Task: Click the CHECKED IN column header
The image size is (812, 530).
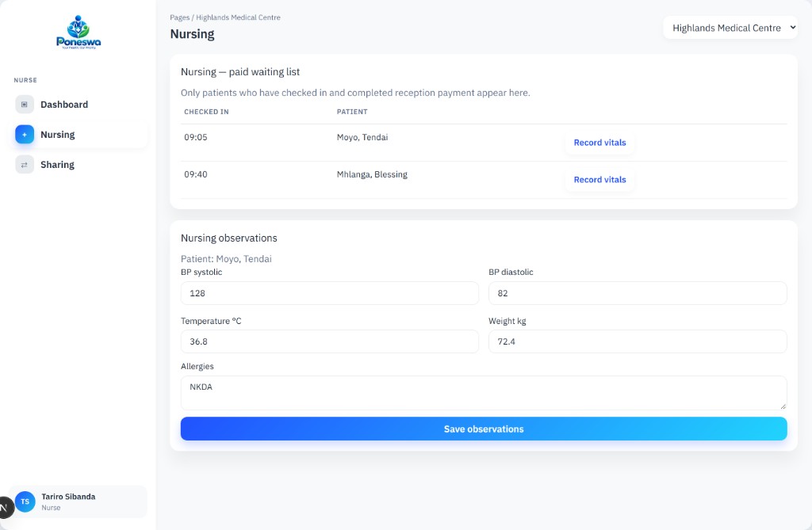Action: coord(206,112)
